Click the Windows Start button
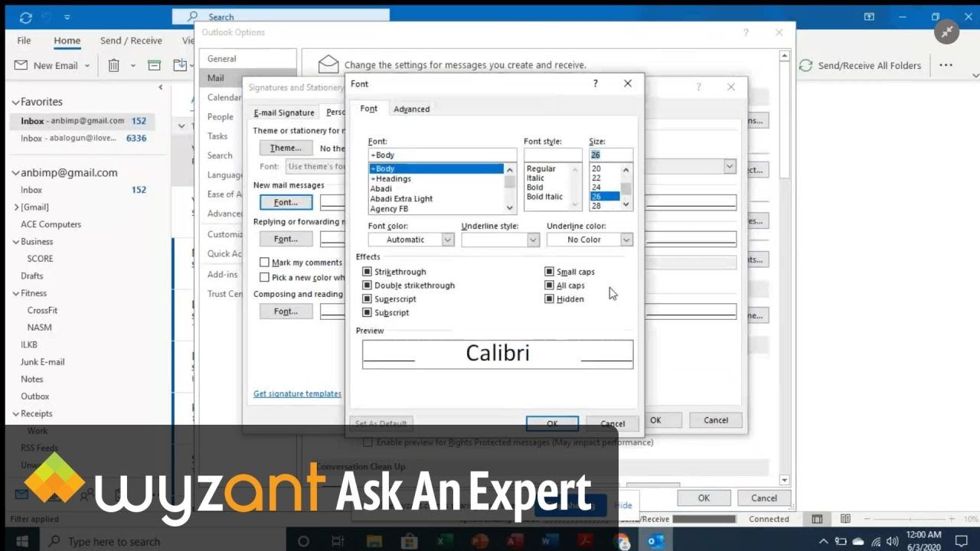This screenshot has height=551, width=980. (22, 541)
